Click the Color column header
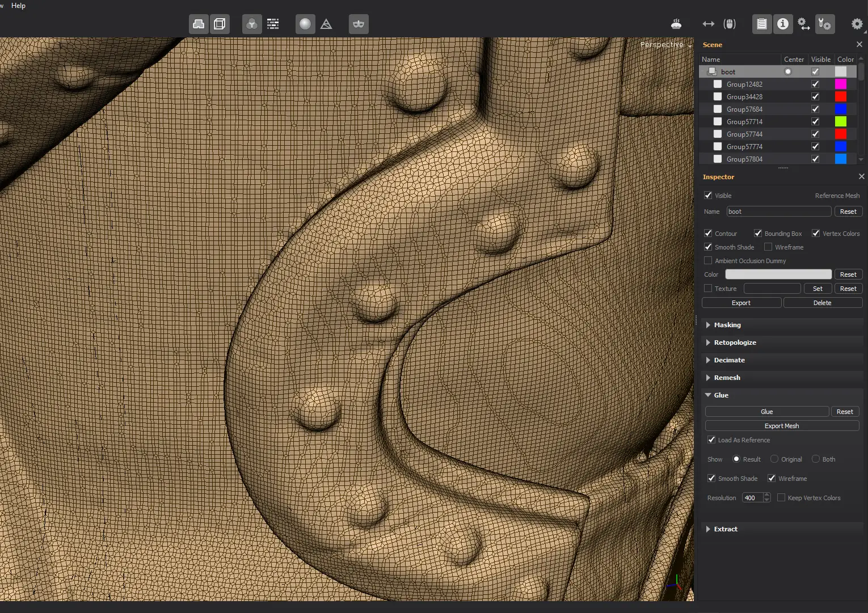This screenshot has height=613, width=868. tap(845, 59)
